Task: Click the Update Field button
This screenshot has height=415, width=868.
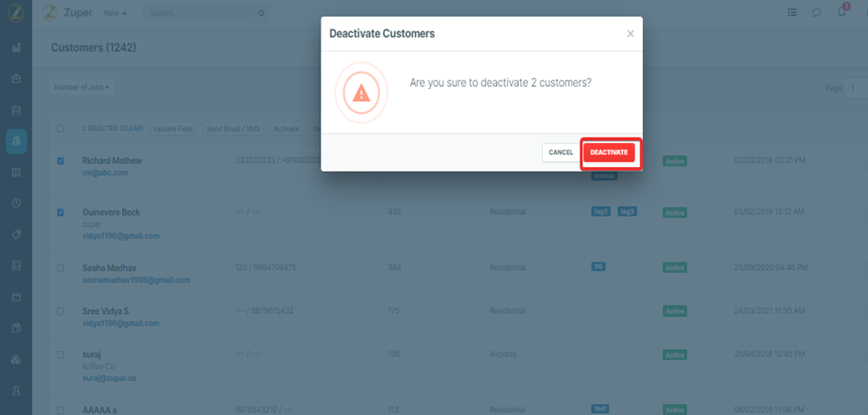Action: click(x=174, y=129)
